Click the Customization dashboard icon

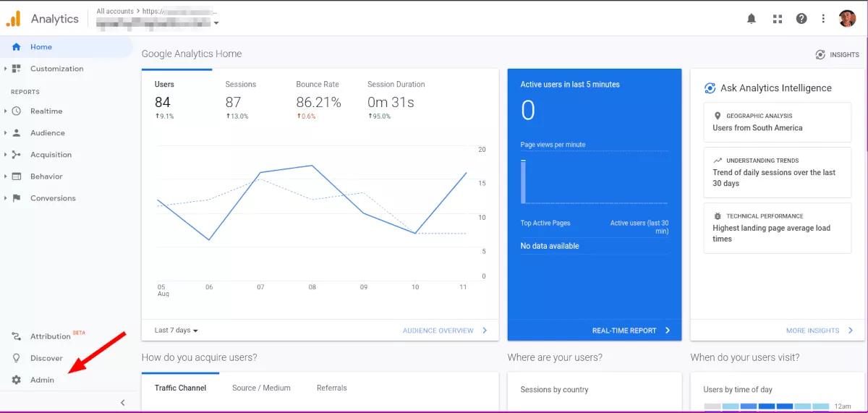tap(17, 69)
